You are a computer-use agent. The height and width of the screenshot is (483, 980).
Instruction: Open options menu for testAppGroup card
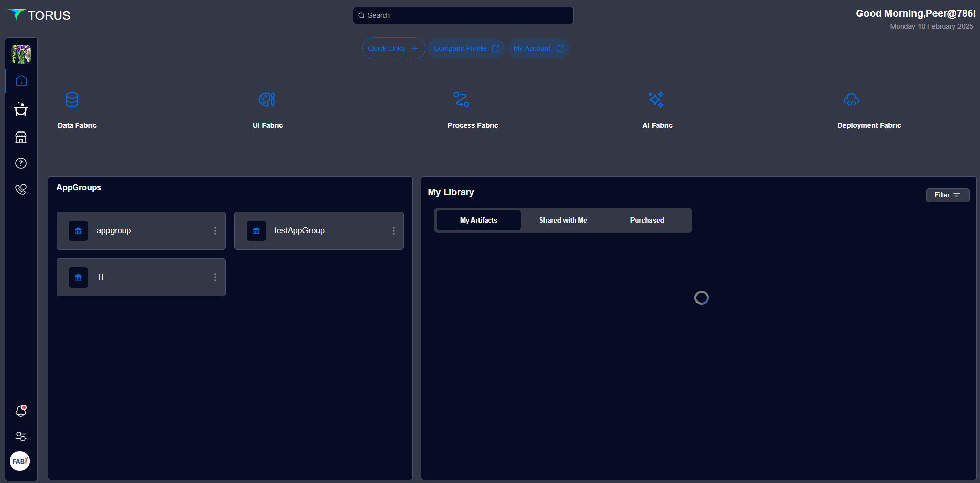(394, 231)
